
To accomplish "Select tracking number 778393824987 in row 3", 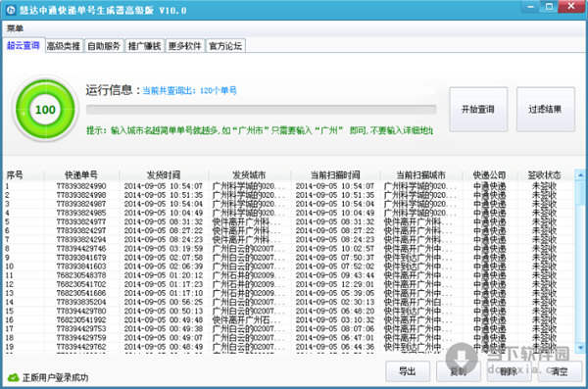I will [x=81, y=204].
